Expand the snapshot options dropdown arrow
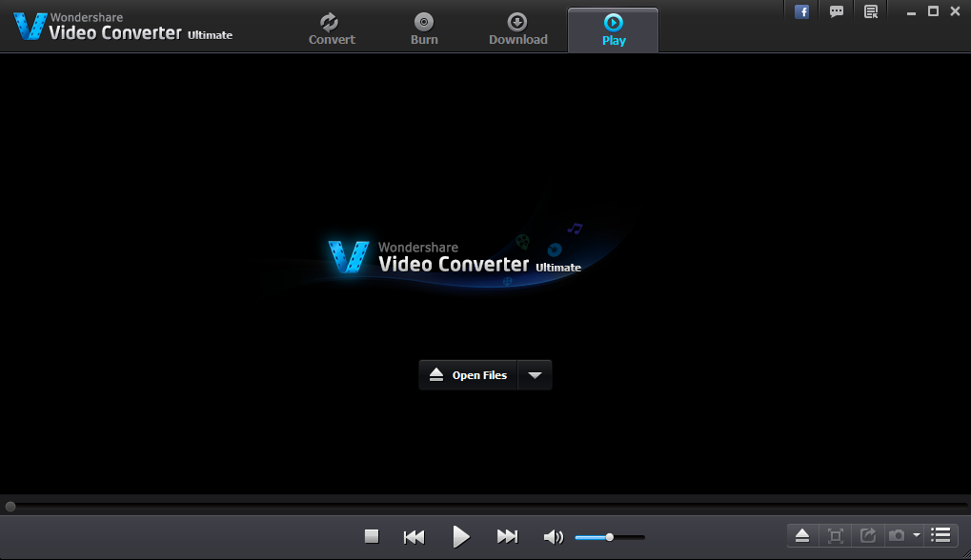Image resolution: width=971 pixels, height=560 pixels. (x=917, y=536)
